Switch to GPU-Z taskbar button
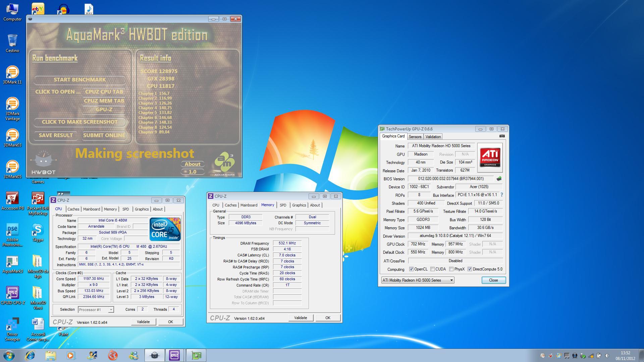644x362 pixels. pyautogui.click(x=196, y=355)
